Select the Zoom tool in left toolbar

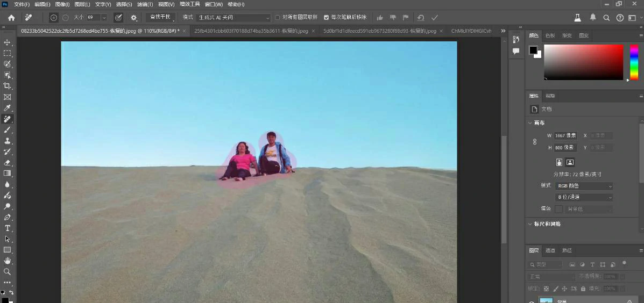7,271
